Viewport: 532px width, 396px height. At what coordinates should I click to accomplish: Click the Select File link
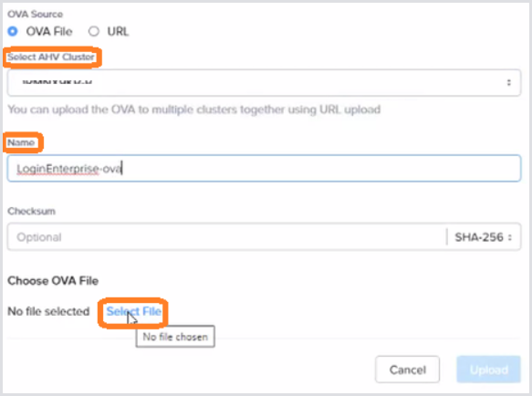click(x=133, y=311)
